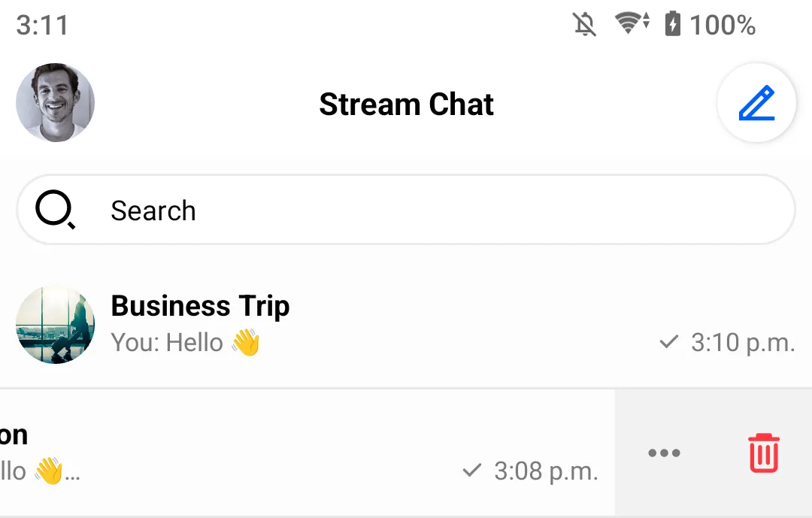Tap the Business Trip channel avatar
Image resolution: width=812 pixels, height=518 pixels.
coord(55,324)
